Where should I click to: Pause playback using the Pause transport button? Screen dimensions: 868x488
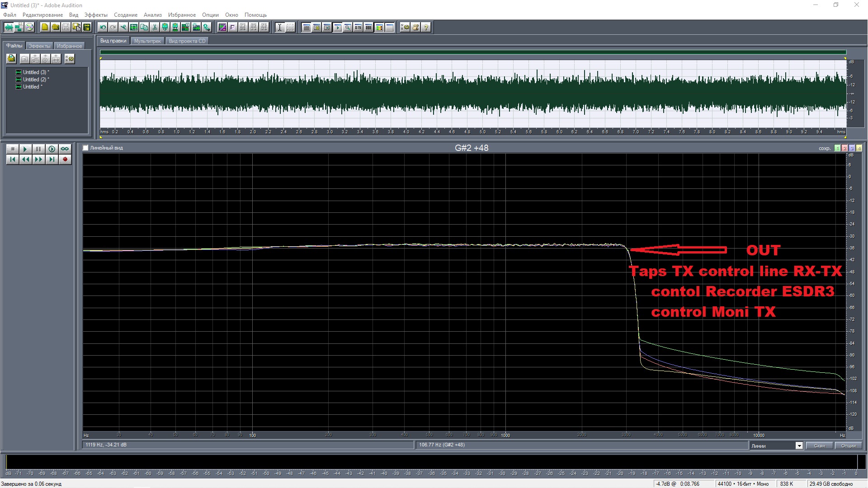point(38,149)
